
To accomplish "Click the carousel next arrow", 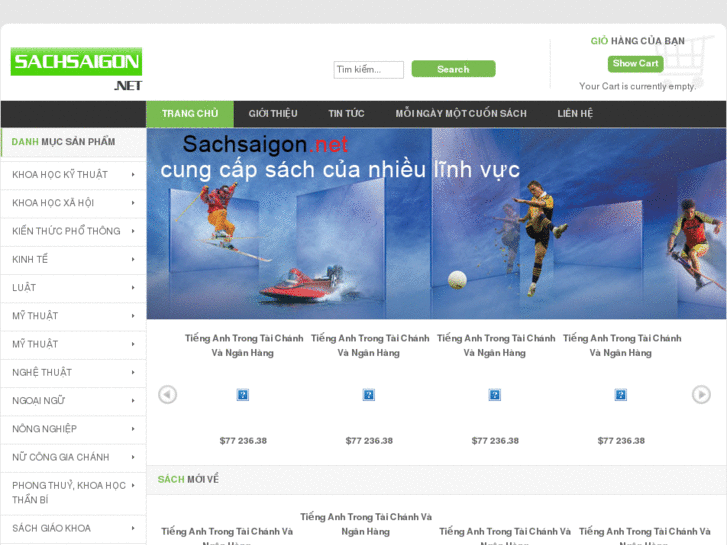I will [701, 395].
